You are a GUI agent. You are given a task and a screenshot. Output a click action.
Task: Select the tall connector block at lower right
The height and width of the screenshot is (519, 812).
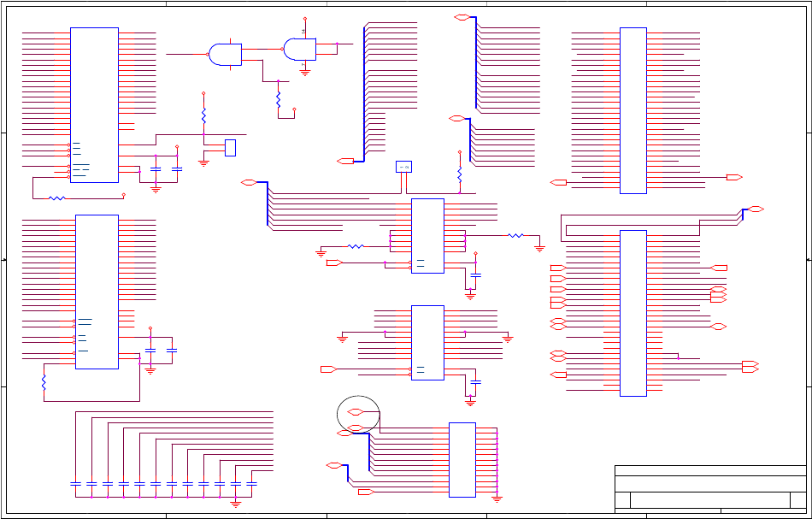coord(633,314)
